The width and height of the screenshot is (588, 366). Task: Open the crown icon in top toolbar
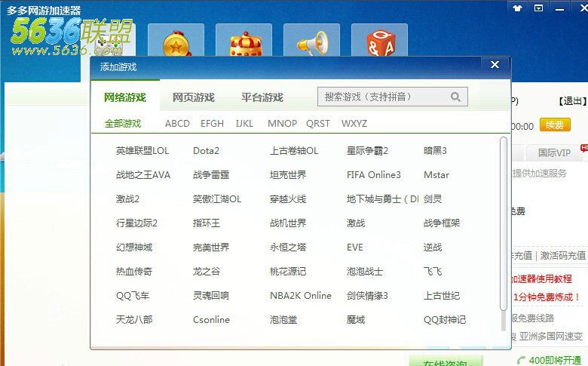[244, 41]
